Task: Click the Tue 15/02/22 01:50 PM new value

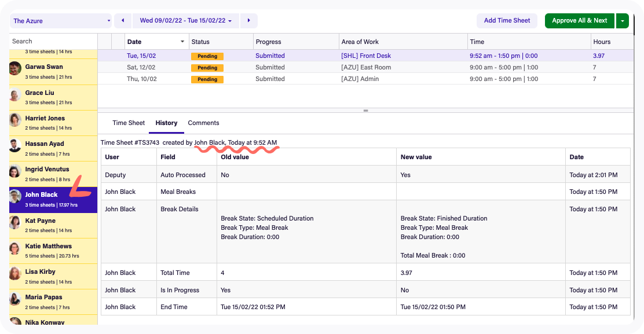Action: 433,307
